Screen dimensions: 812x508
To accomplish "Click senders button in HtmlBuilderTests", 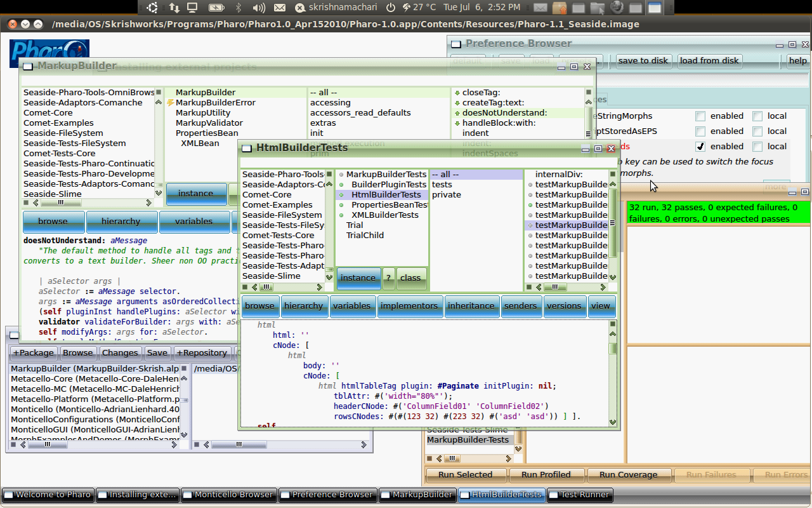I will pos(521,306).
